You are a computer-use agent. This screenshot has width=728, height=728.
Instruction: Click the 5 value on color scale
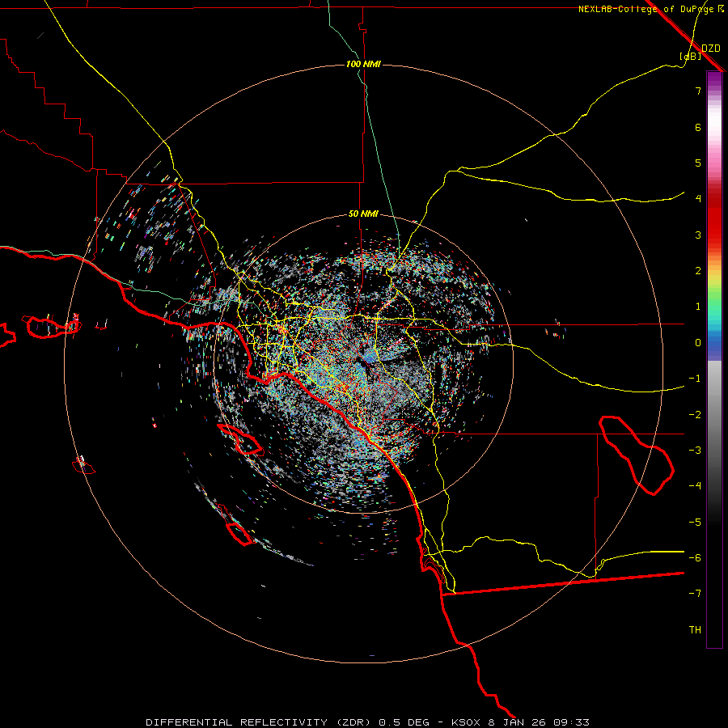point(698,163)
